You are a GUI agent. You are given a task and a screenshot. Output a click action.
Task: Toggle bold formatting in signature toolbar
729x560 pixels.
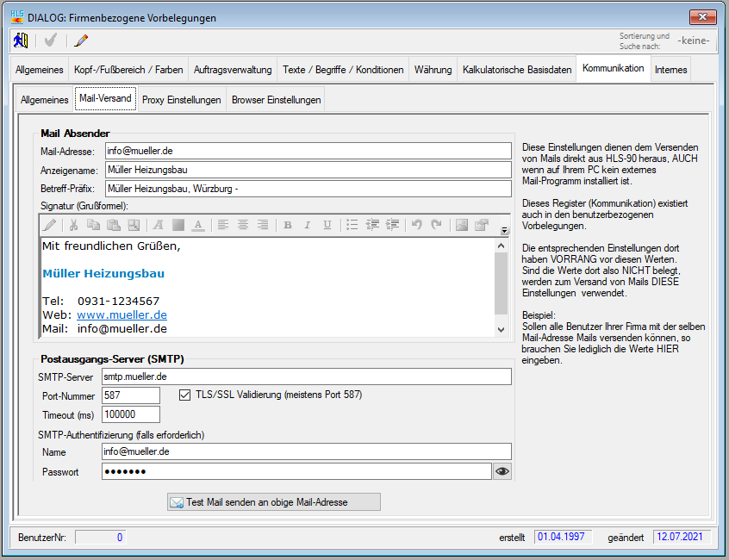click(287, 225)
